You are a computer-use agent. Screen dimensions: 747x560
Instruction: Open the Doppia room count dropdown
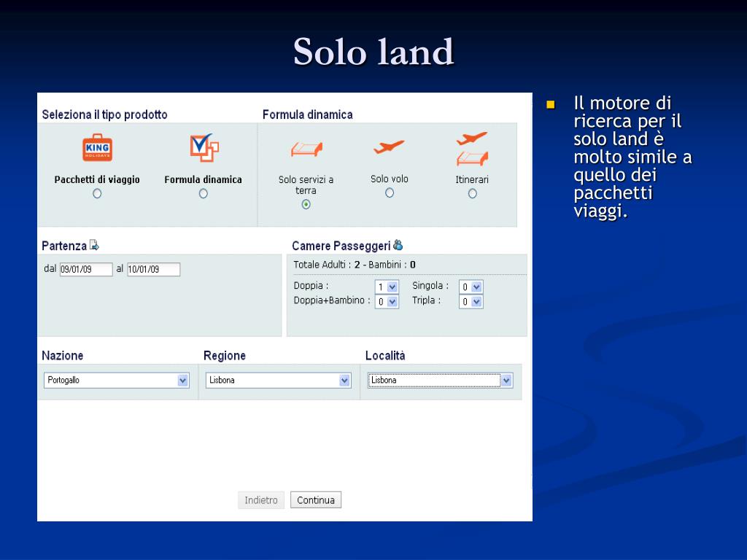[387, 287]
